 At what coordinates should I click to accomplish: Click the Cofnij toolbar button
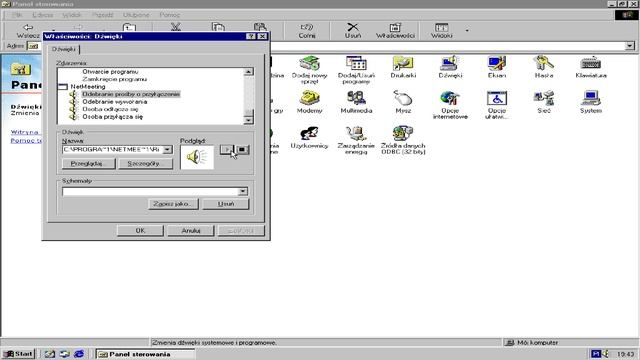coord(307,31)
